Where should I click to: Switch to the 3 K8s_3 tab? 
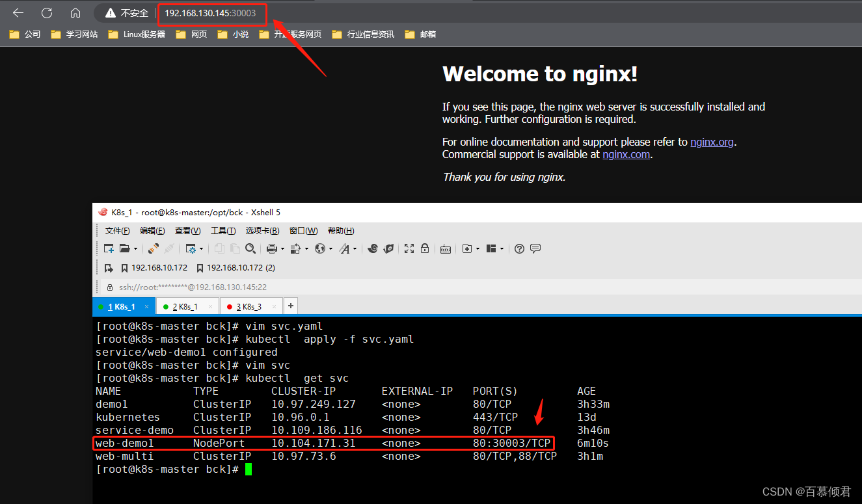coord(251,306)
